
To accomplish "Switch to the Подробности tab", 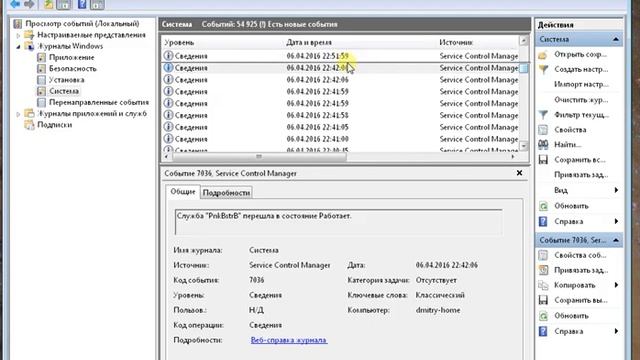I will pos(226,193).
